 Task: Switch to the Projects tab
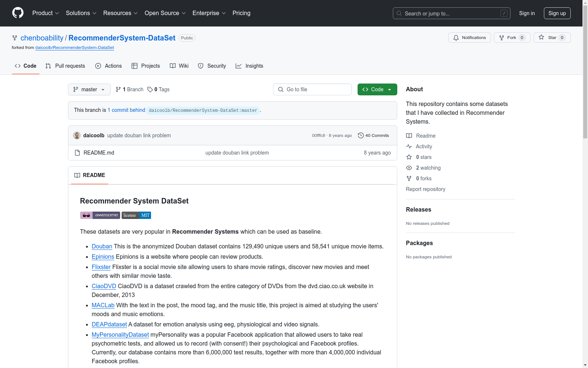tap(146, 66)
